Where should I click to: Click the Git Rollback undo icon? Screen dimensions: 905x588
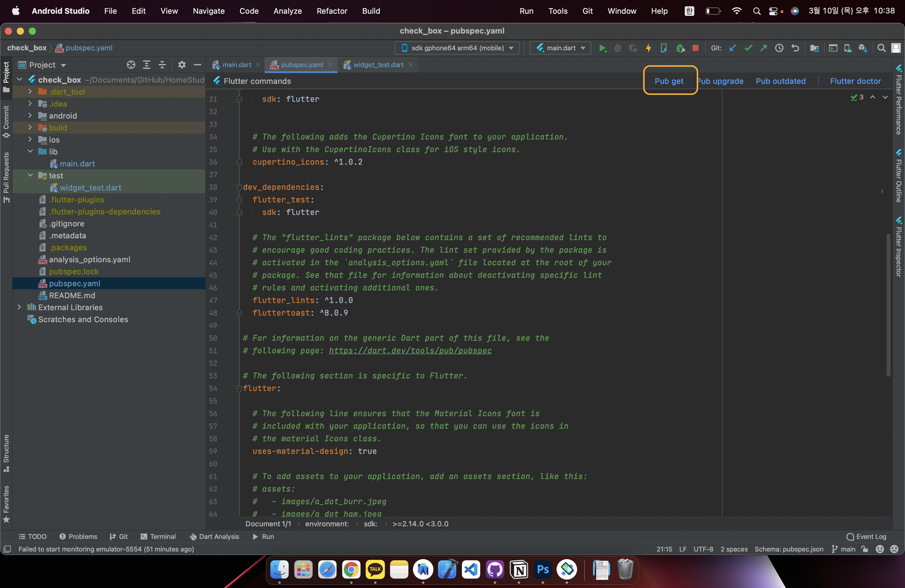click(x=795, y=48)
